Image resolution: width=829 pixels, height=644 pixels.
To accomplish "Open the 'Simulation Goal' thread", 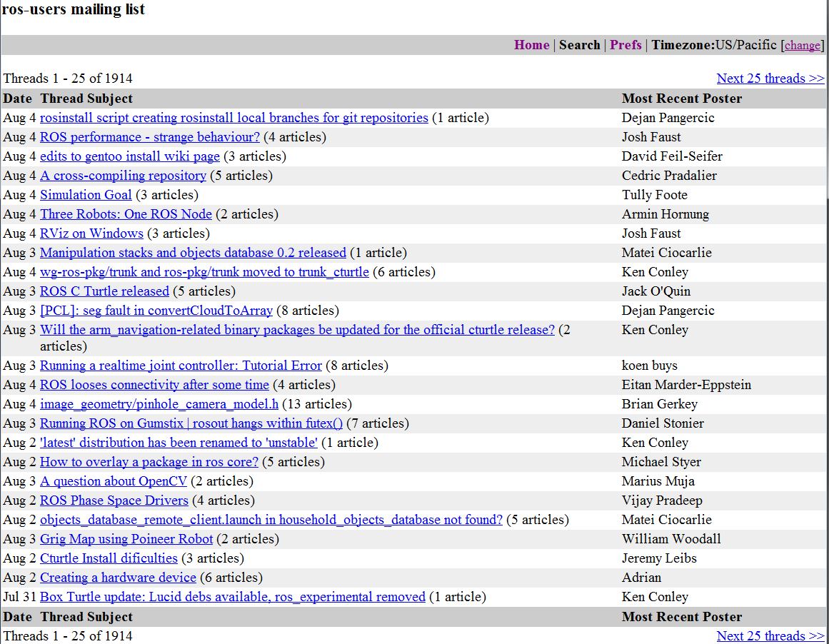I will [x=86, y=195].
